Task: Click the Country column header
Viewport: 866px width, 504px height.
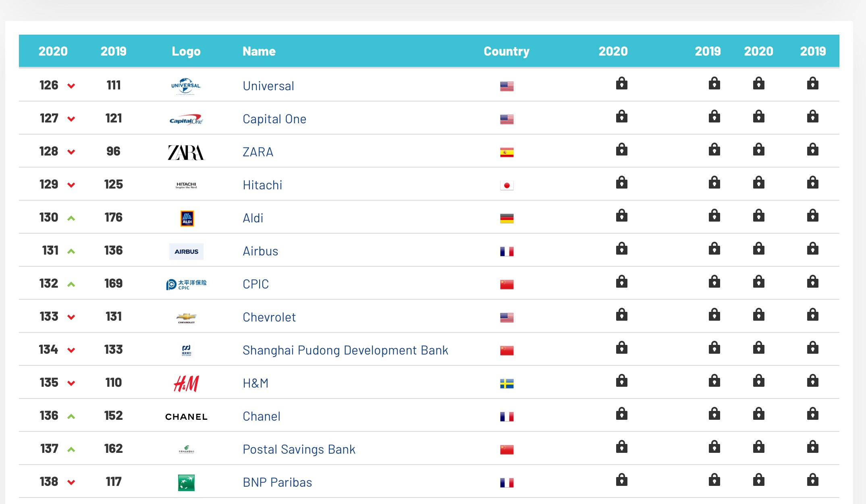Action: [x=507, y=51]
